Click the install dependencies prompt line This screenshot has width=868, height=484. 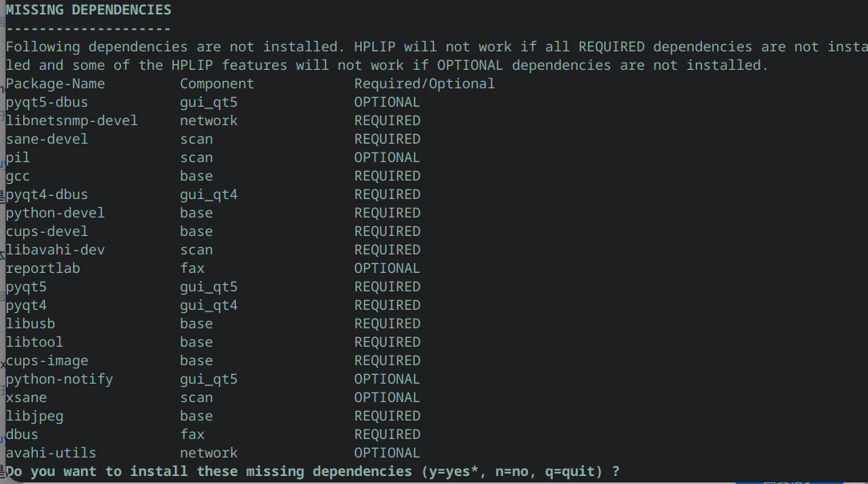313,471
